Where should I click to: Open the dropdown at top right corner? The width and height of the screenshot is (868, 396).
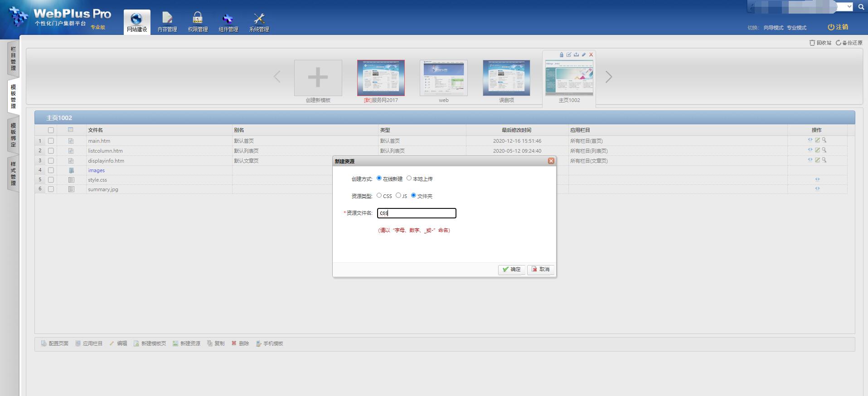[849, 7]
